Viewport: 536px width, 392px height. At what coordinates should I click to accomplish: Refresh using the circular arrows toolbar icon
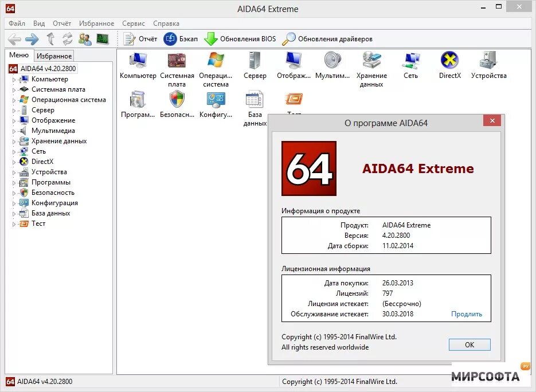[67, 39]
